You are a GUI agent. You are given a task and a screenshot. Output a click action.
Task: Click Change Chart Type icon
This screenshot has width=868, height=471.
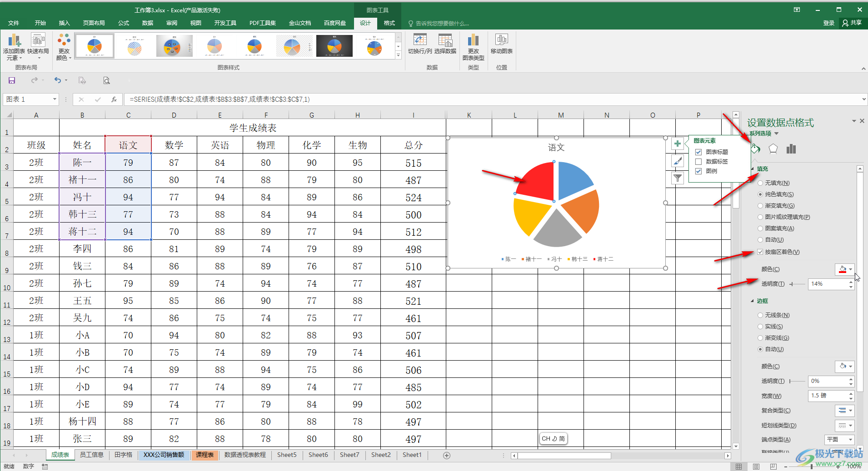pyautogui.click(x=473, y=40)
